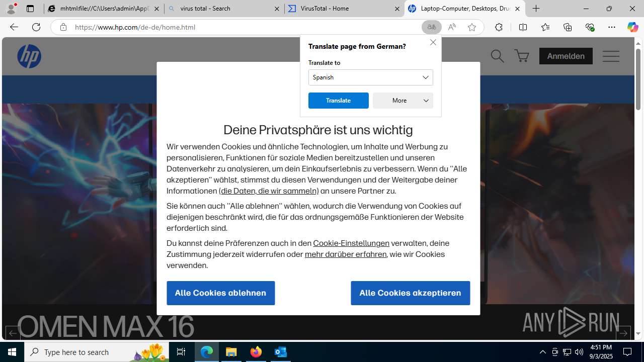
Task: Open the browser profile avatar
Action: click(x=11, y=9)
